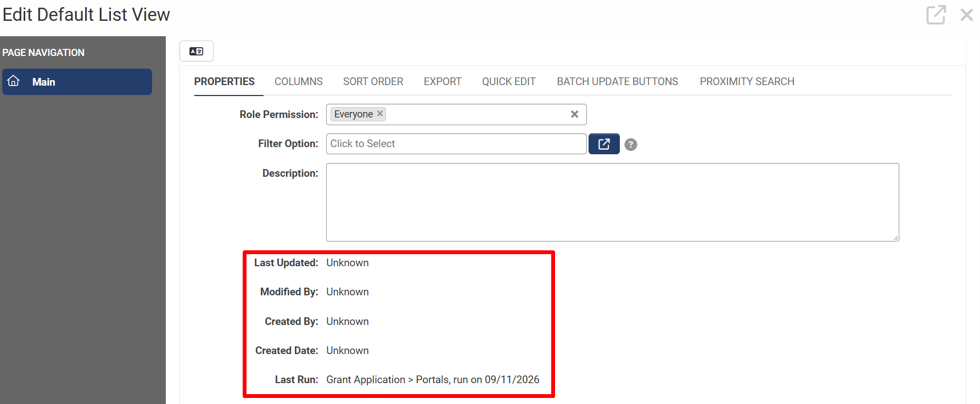Image resolution: width=980 pixels, height=404 pixels.
Task: Click inside the Description text area
Action: click(x=613, y=202)
